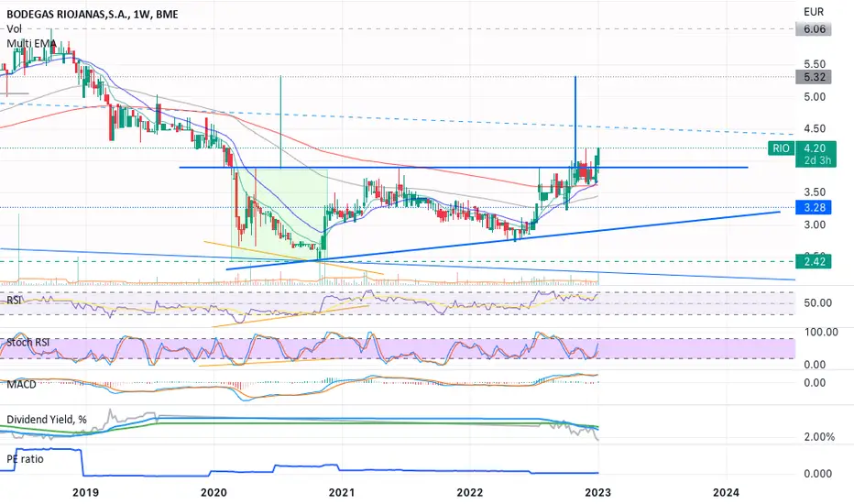Click the 2d 3h countdown label

coord(816,160)
